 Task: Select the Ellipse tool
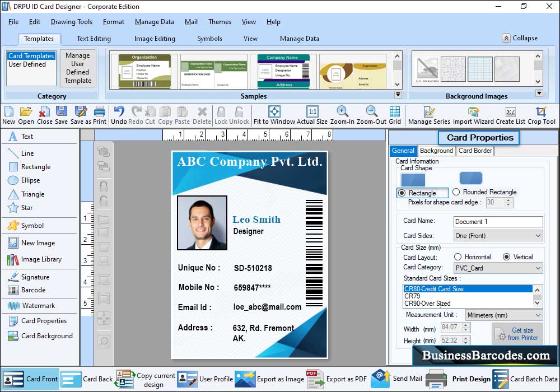point(24,180)
